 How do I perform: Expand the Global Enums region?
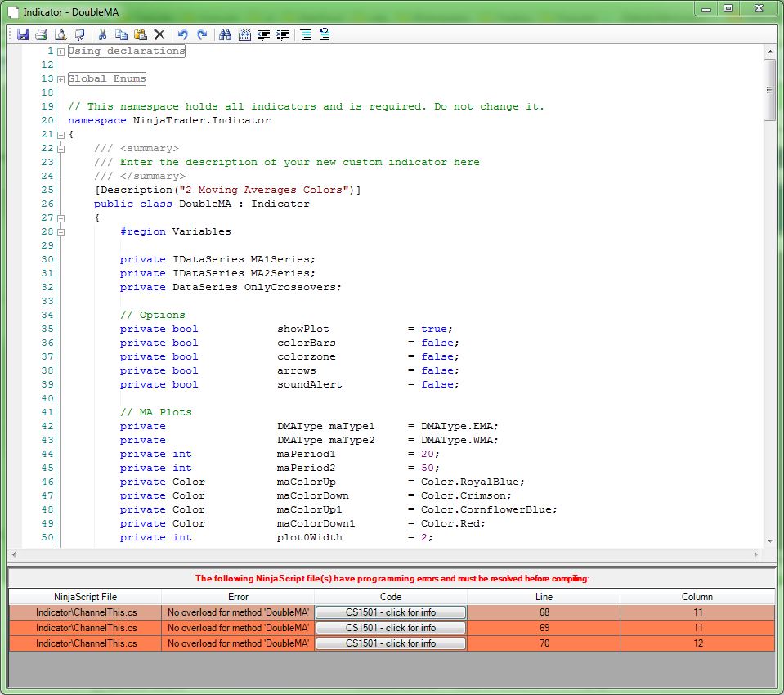[x=61, y=79]
